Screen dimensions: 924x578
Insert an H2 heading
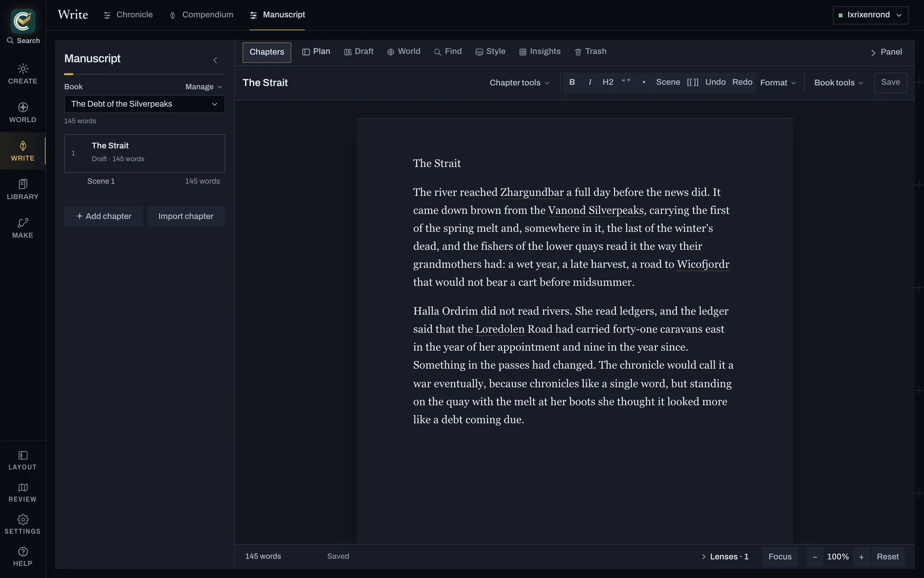(x=608, y=82)
